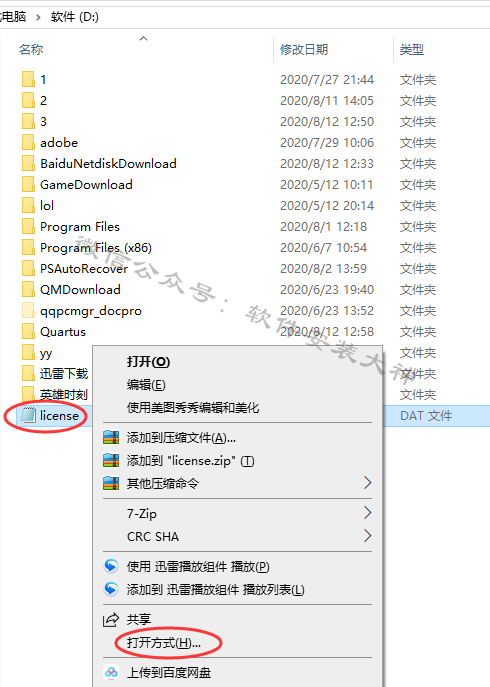Click the archive icon next to 添加到 "license.zip"
Screen dimensions: 490x687
click(111, 460)
